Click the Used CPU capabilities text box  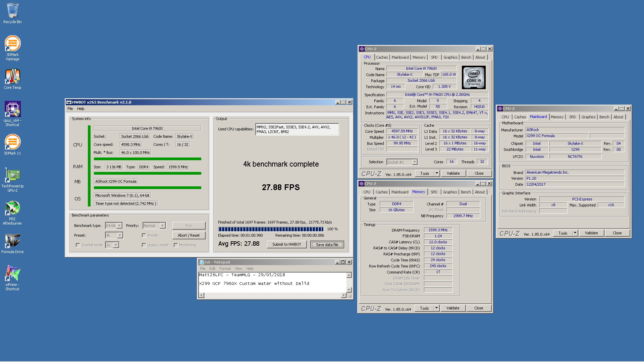point(297,129)
